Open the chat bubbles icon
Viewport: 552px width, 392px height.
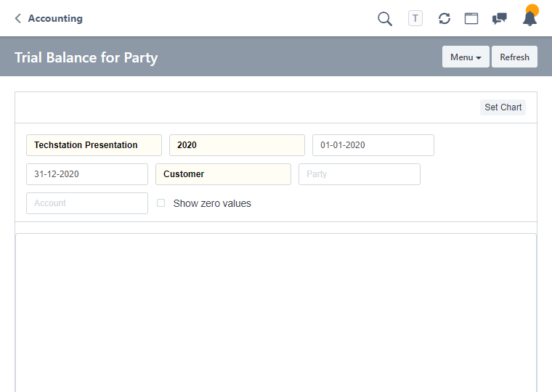(500, 19)
